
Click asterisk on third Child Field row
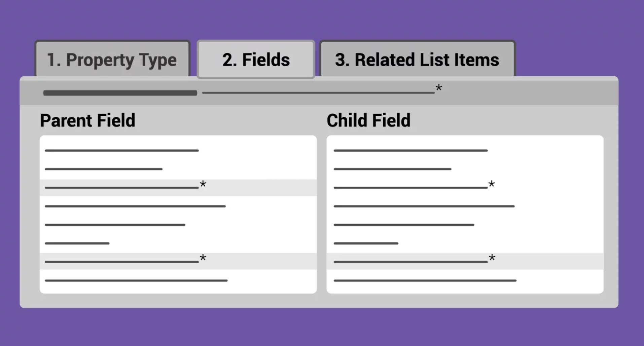click(x=491, y=185)
